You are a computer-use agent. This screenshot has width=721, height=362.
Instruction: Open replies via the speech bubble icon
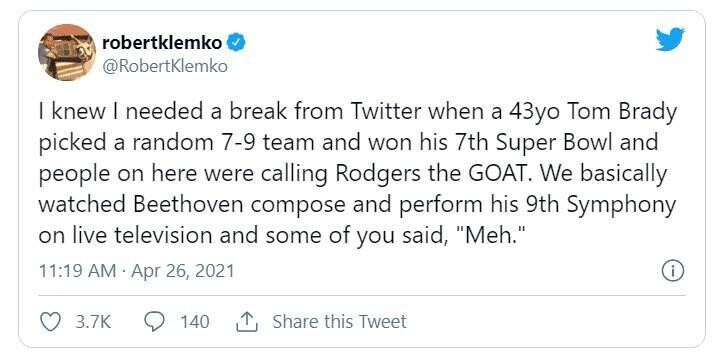tap(154, 322)
